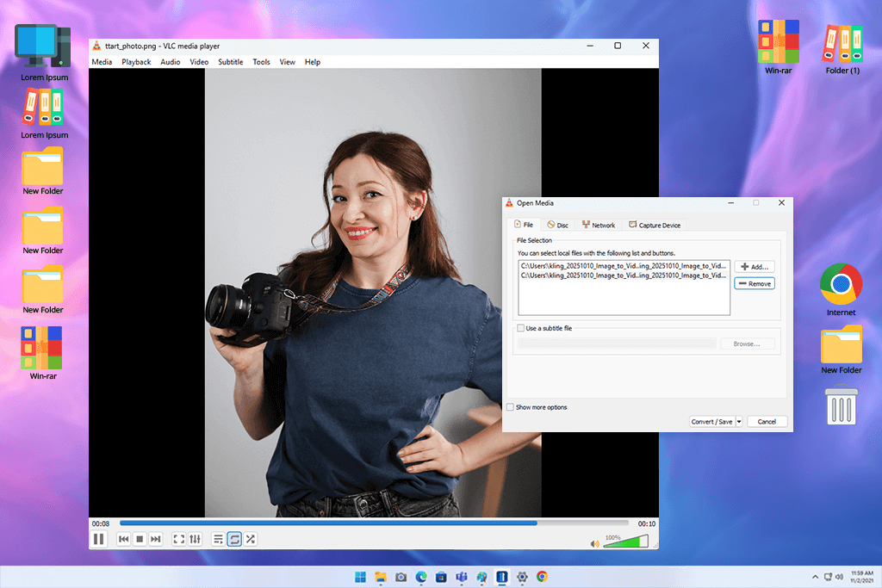Launch Chrome from the taskbar
Viewport: 882px width, 588px height.
tap(543, 577)
